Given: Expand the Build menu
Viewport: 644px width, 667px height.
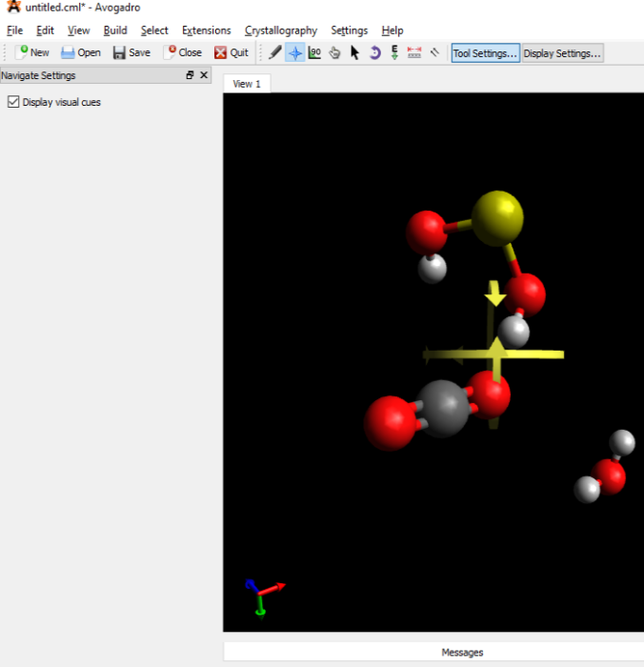Looking at the screenshot, I should click(x=115, y=30).
